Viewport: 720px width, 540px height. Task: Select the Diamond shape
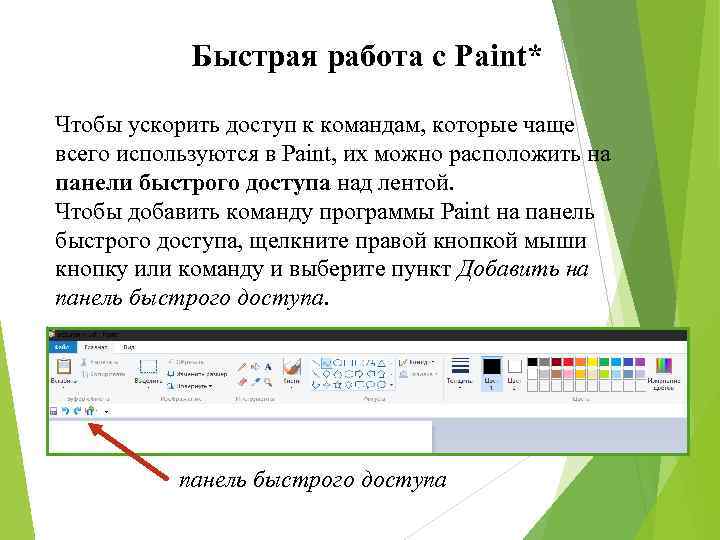326,374
